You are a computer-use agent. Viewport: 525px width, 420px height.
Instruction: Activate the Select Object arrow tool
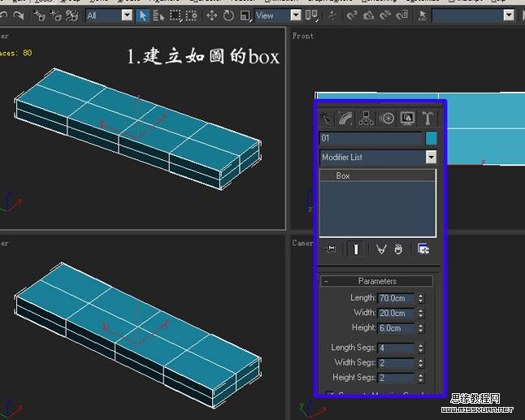pyautogui.click(x=143, y=15)
